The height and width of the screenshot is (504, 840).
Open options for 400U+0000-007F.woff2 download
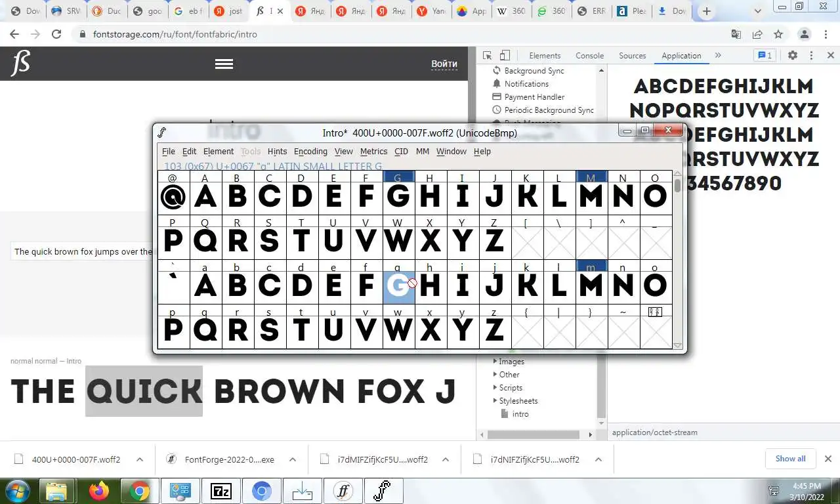[140, 460]
